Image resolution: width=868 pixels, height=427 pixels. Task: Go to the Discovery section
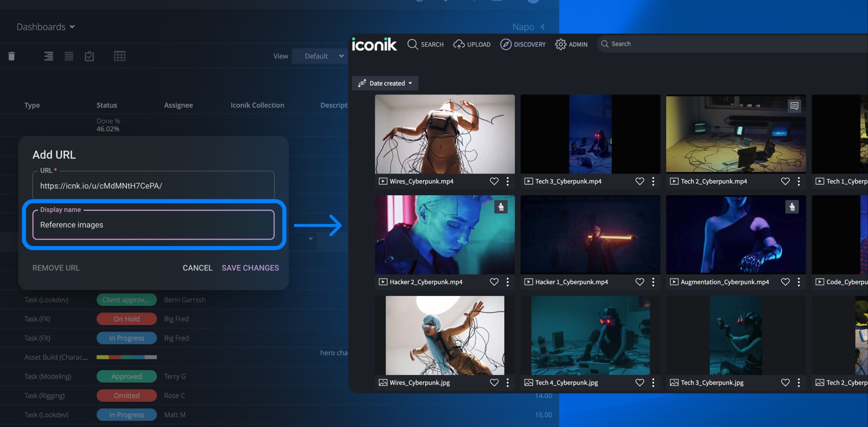point(523,45)
